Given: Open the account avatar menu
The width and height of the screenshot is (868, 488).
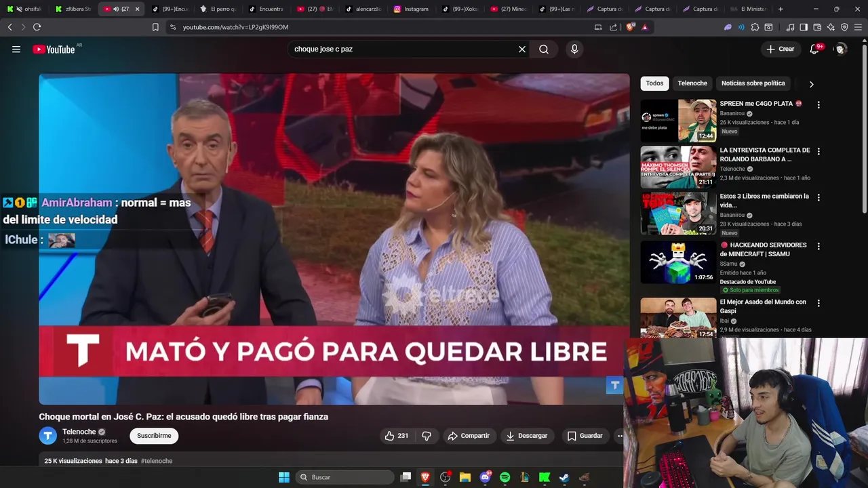Looking at the screenshot, I should (x=841, y=49).
